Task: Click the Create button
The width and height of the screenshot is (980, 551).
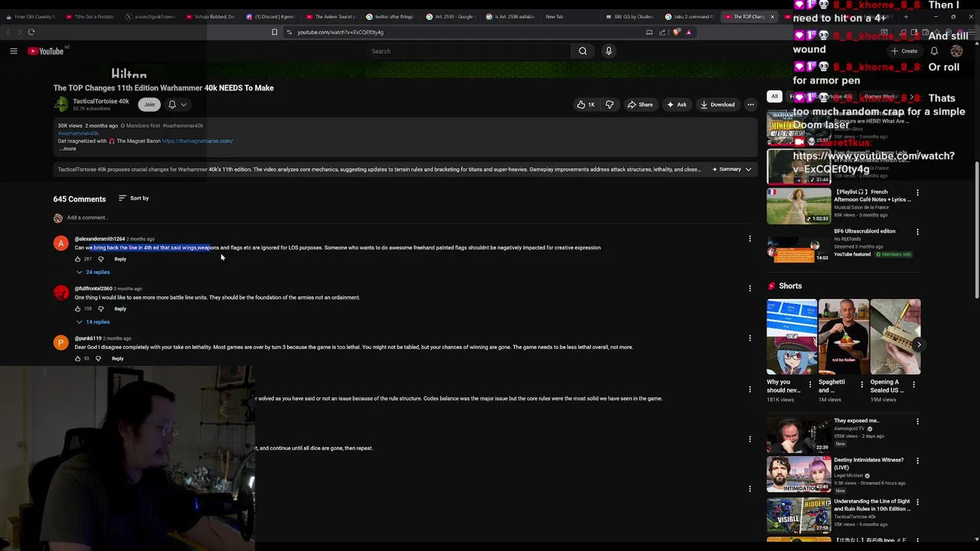Action: (904, 51)
